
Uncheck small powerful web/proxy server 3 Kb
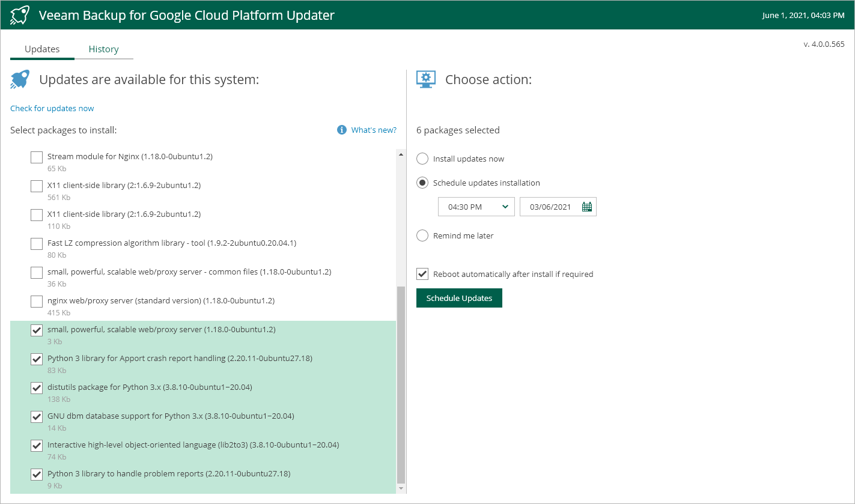pyautogui.click(x=37, y=330)
